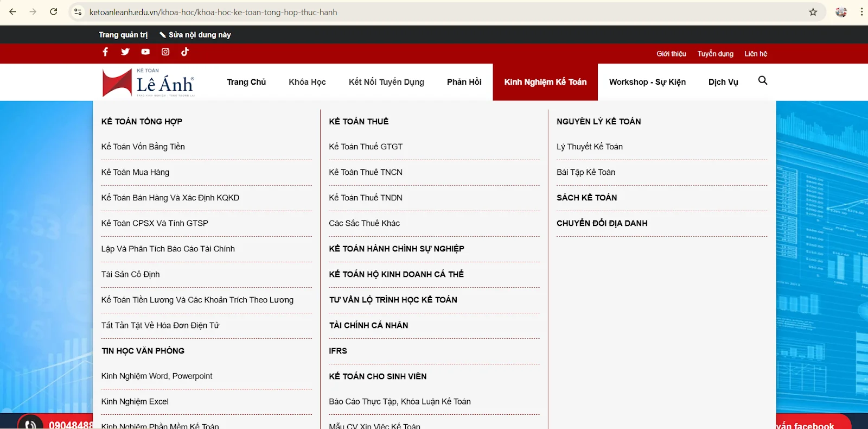
Task: Bookmark this page with star icon
Action: pos(813,12)
